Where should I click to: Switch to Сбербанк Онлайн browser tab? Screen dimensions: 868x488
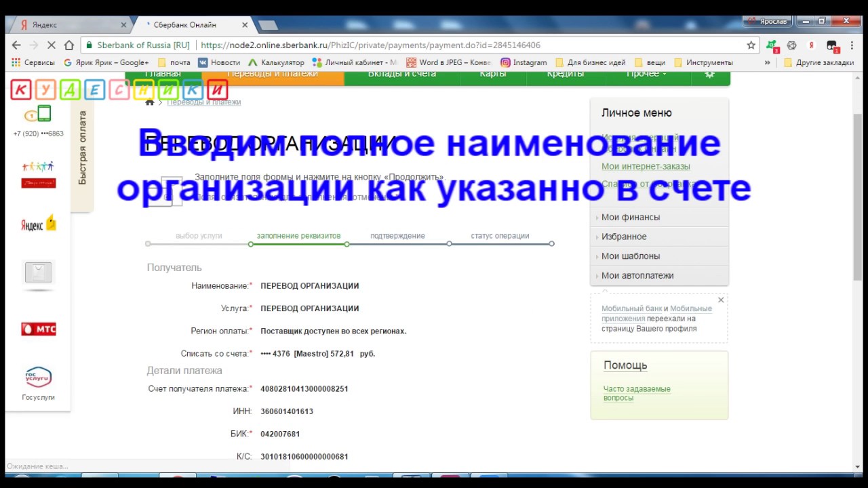click(x=193, y=24)
